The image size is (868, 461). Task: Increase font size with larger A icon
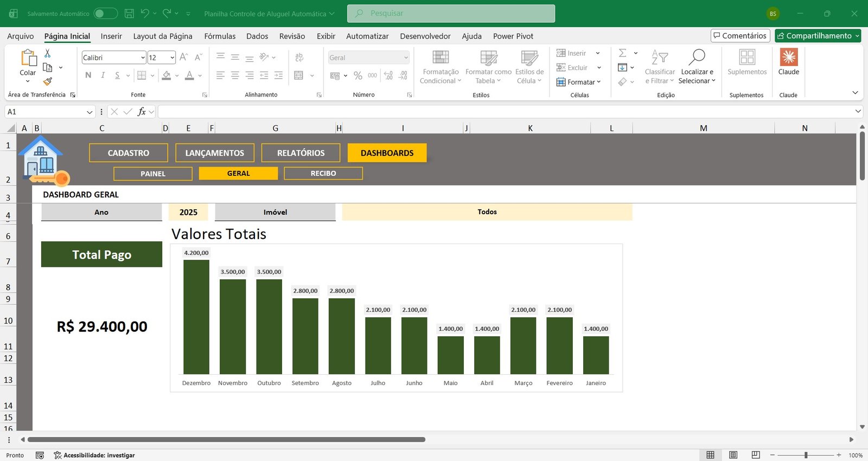(x=183, y=57)
